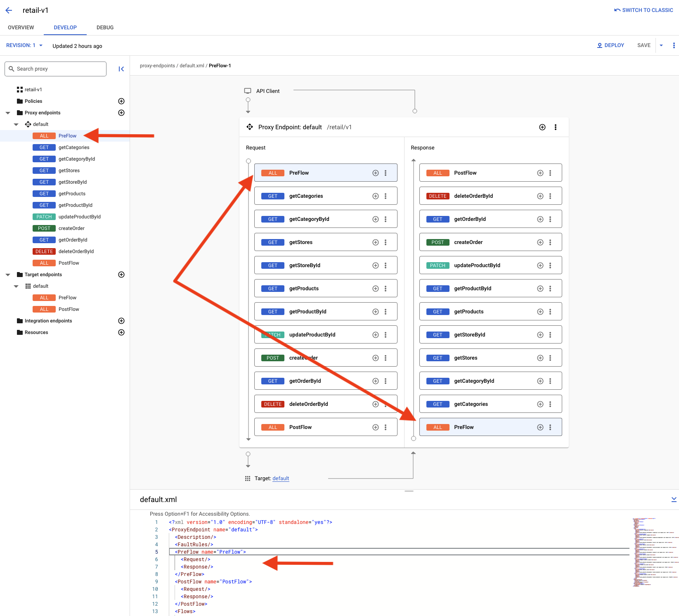Open the top-right more options menu
This screenshot has height=616, width=679.
(674, 45)
